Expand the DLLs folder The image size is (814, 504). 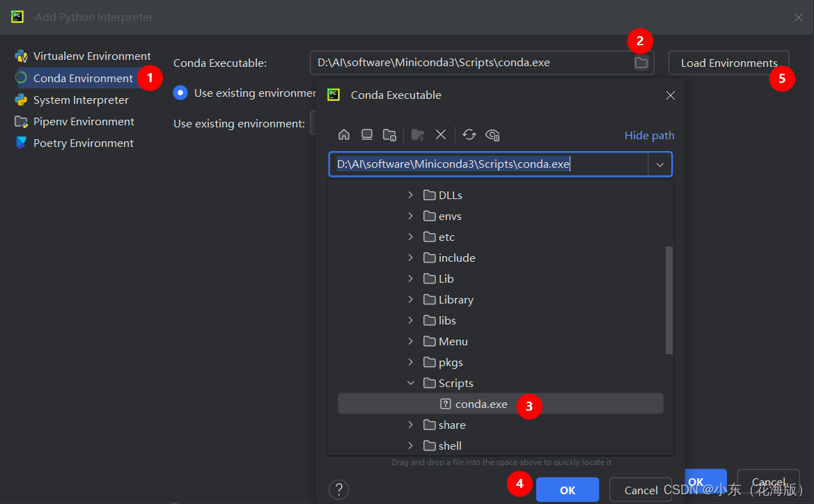pos(410,195)
